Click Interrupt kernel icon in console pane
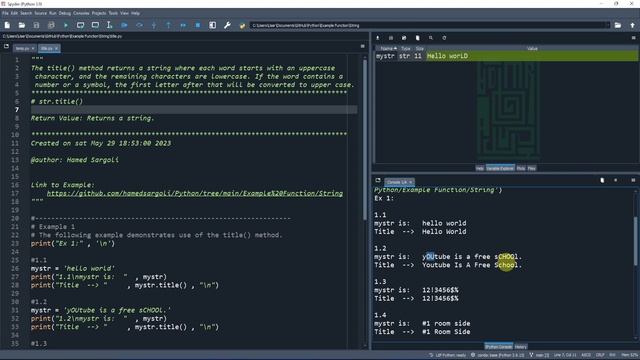Screen dimensions: 640x360 pyautogui.click(x=616, y=180)
